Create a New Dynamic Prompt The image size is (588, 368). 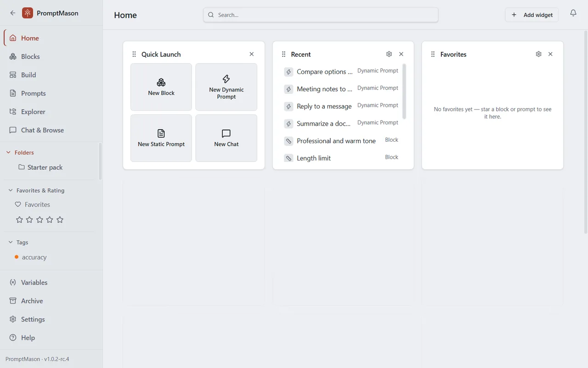(226, 87)
